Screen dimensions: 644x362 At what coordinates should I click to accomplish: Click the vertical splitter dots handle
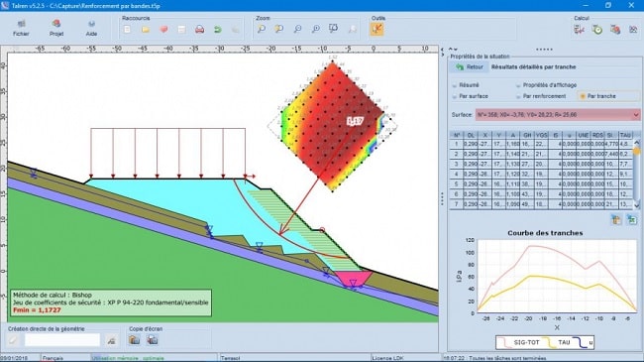coord(442,198)
